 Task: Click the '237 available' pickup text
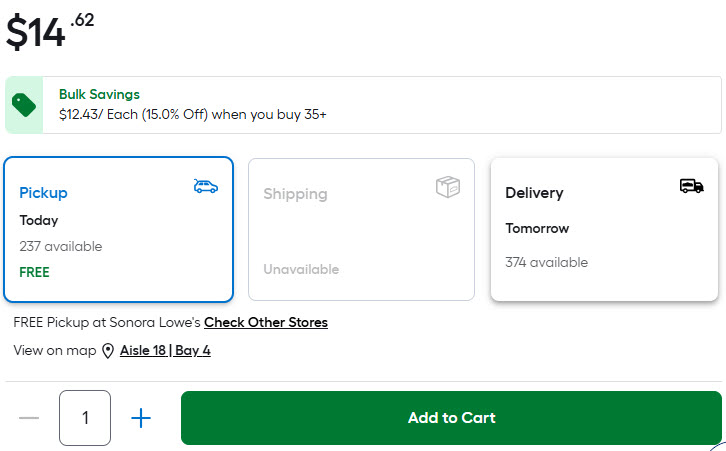(x=60, y=246)
